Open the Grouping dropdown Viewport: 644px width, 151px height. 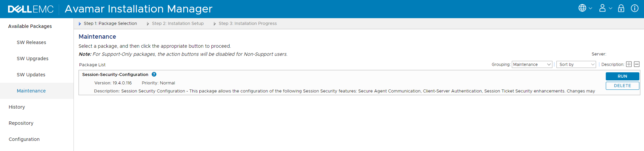click(x=532, y=64)
